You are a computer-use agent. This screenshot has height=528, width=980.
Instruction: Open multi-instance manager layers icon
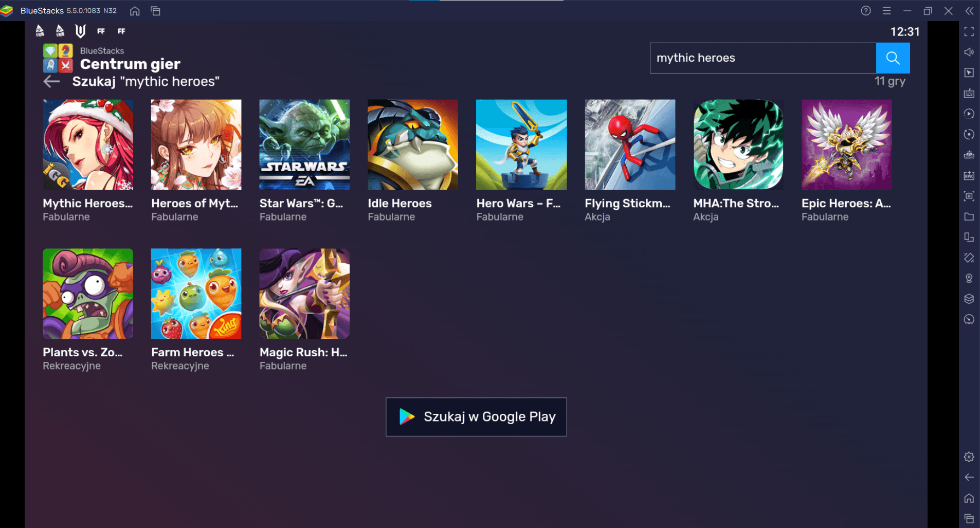(x=969, y=299)
